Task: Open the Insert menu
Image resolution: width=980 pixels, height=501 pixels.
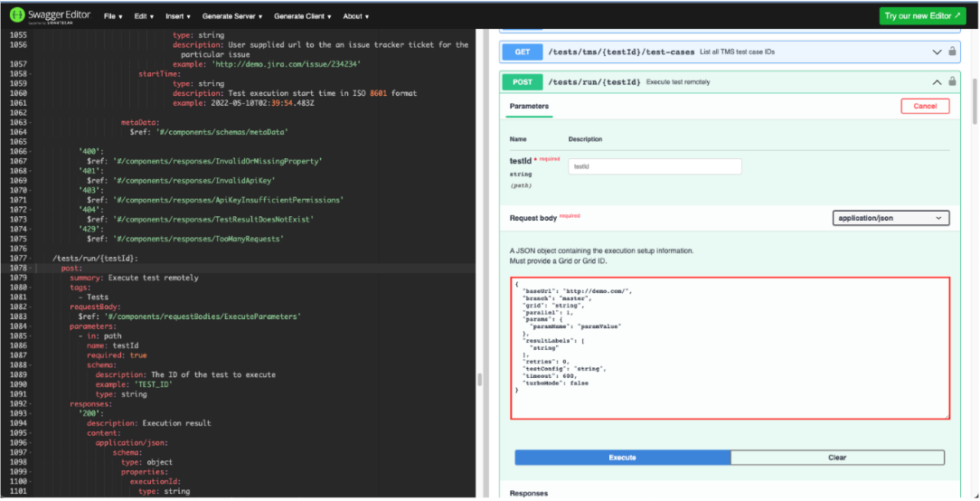Action: click(178, 16)
